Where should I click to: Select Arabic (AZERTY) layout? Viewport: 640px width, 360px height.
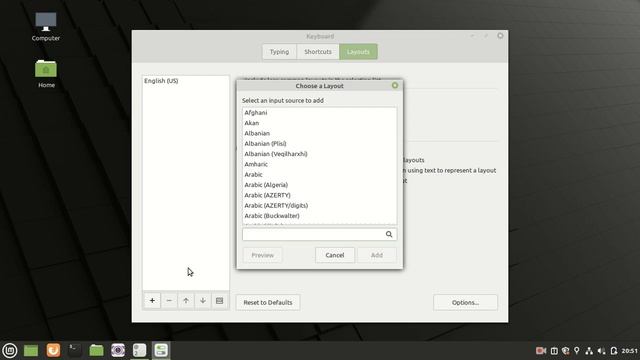pos(319,195)
